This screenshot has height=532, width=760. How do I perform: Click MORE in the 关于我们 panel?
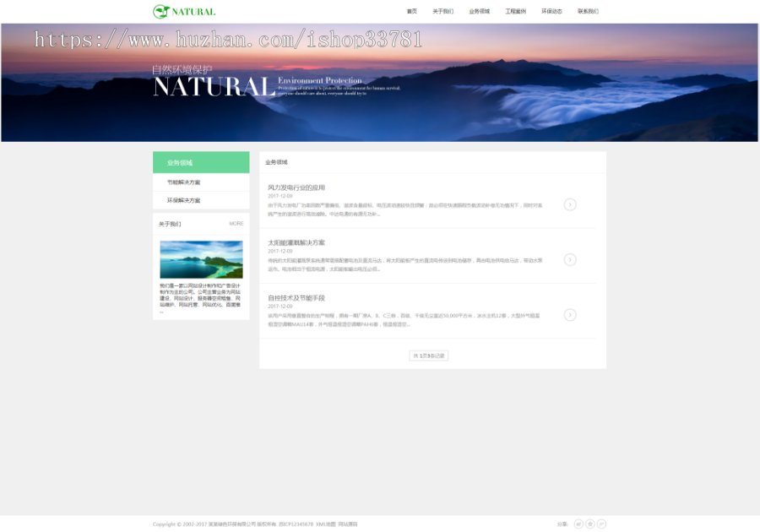tap(236, 224)
